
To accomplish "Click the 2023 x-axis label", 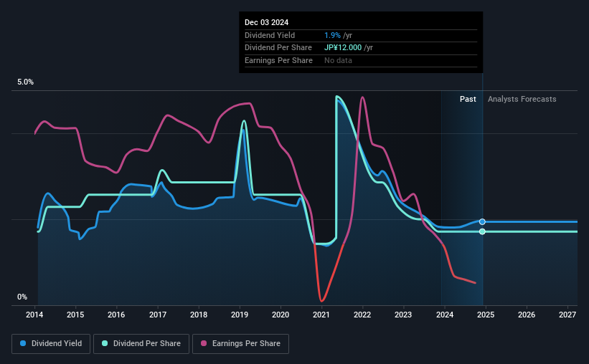I will (403, 315).
